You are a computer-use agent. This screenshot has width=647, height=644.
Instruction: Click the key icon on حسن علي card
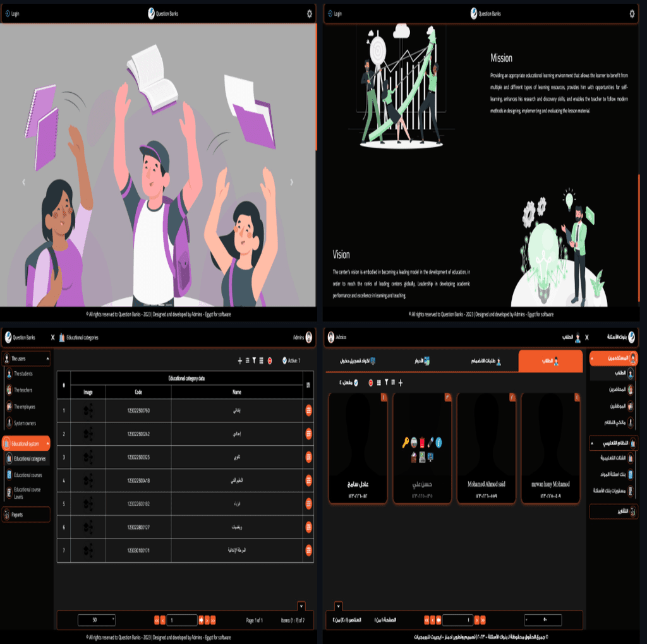point(406,443)
